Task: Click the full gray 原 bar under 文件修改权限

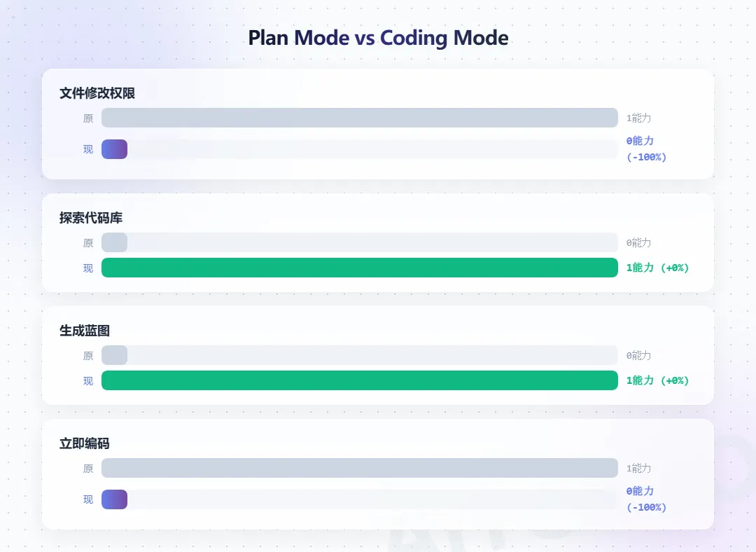Action: [359, 118]
